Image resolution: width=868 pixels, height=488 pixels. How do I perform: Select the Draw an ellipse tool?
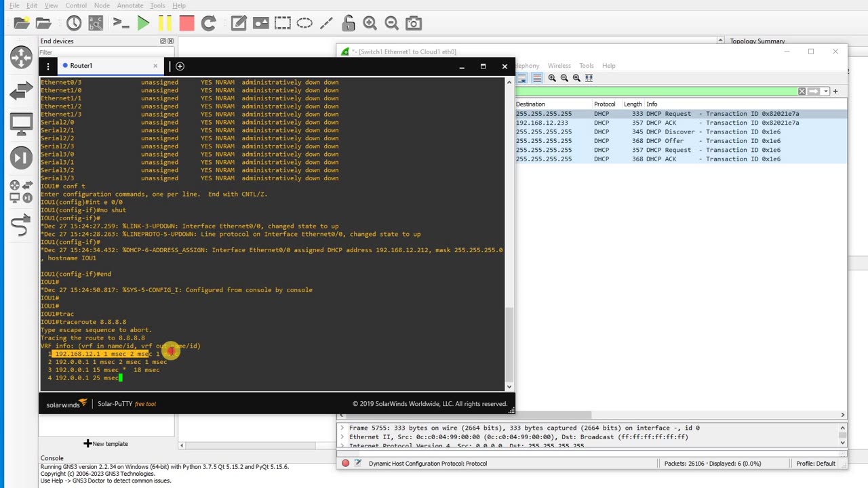tap(304, 23)
